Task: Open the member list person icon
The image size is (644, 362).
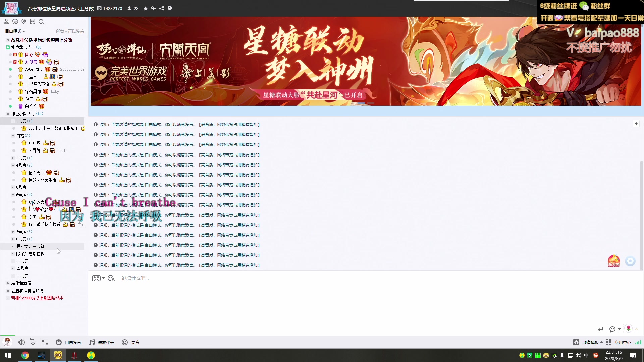Action: [6, 22]
